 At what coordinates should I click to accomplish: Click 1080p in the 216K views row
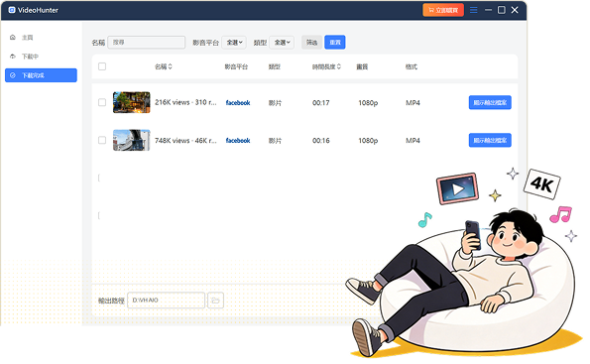pyautogui.click(x=368, y=103)
